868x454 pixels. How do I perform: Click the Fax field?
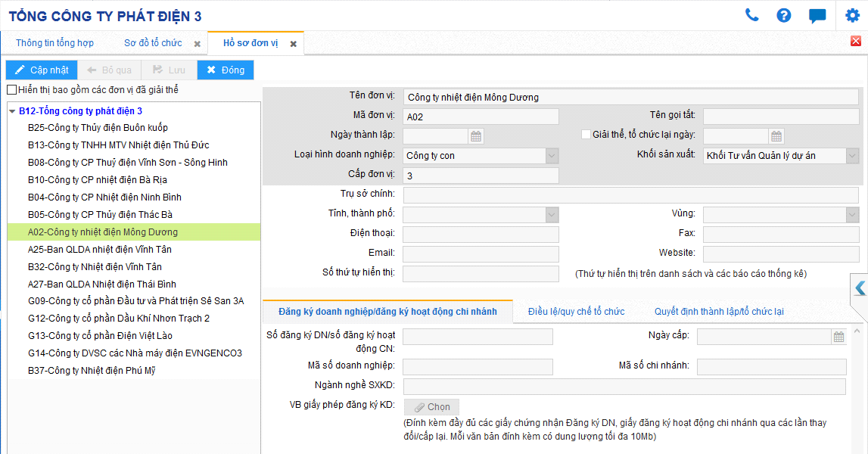781,235
